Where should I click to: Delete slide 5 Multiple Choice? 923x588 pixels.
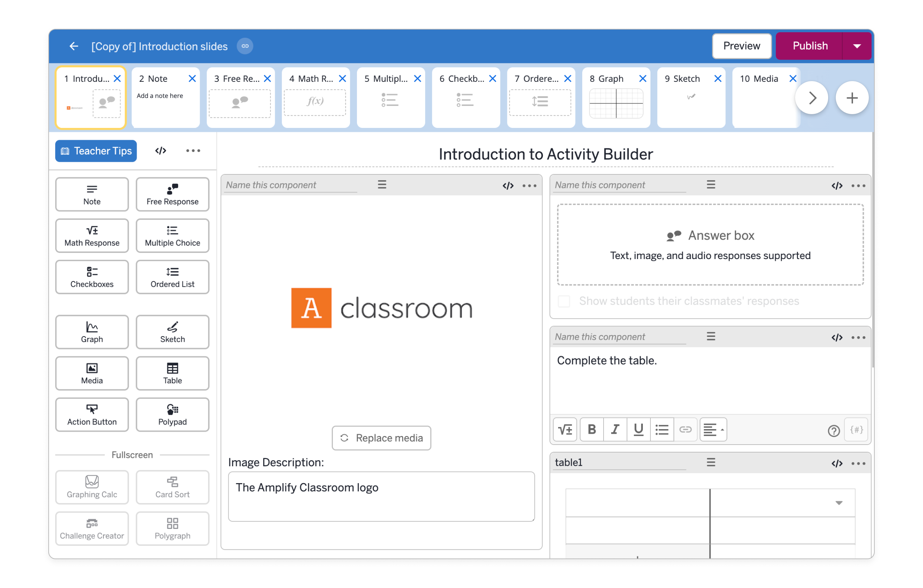click(x=418, y=79)
